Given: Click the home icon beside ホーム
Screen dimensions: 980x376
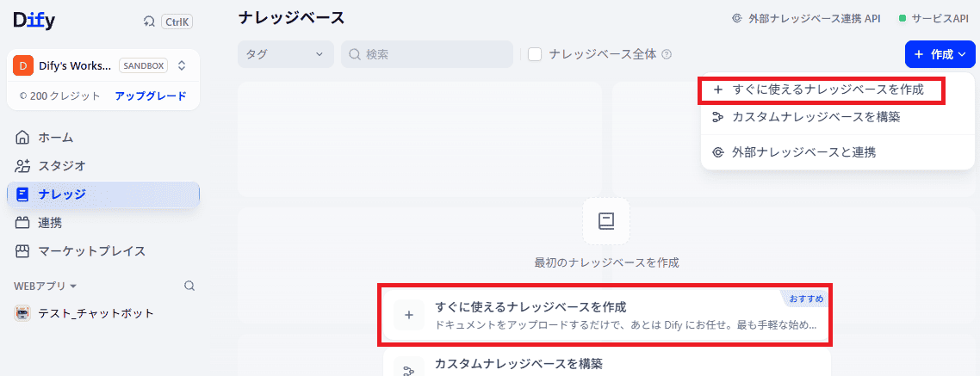Looking at the screenshot, I should [22, 138].
